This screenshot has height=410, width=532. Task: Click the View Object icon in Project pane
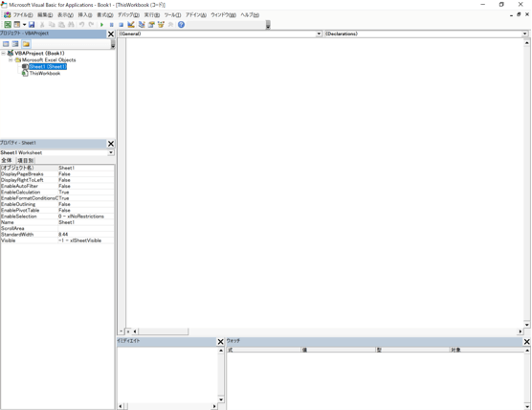pyautogui.click(x=15, y=44)
